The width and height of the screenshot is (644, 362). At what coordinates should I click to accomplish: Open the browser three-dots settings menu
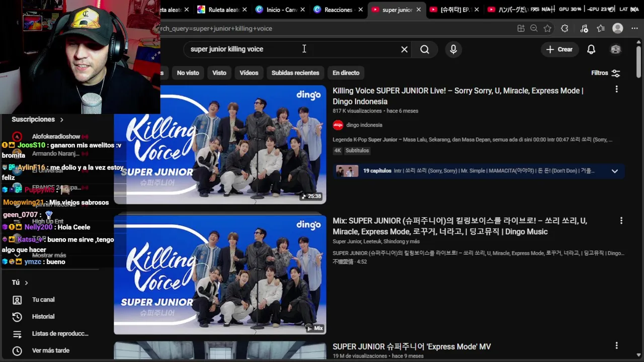click(634, 29)
